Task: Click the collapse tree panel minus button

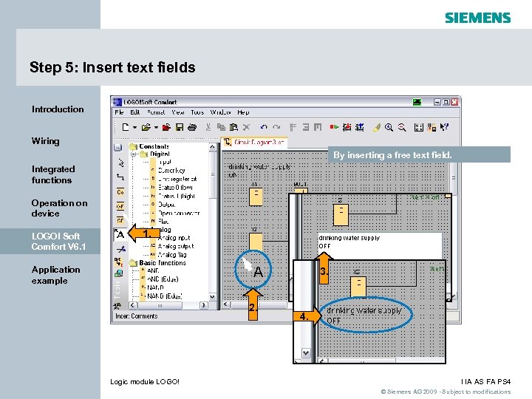Action: click(x=117, y=148)
